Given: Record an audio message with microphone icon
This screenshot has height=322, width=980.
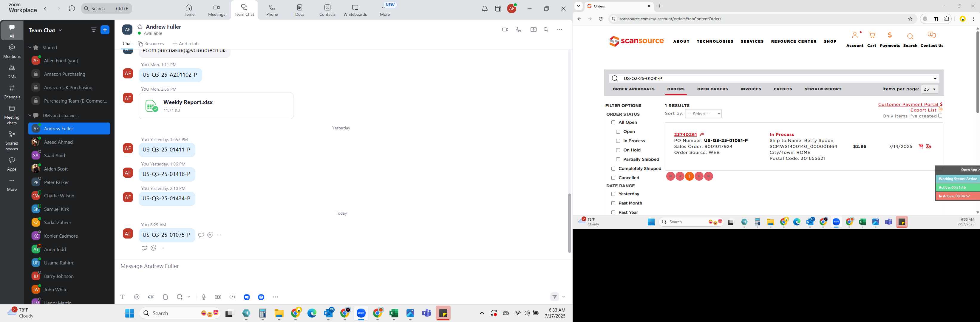Looking at the screenshot, I should (204, 297).
